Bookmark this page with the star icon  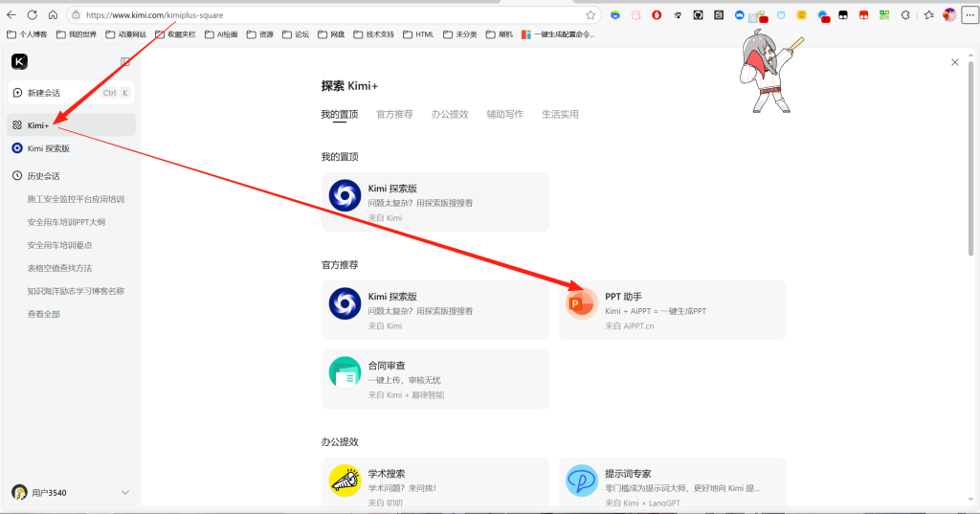coord(590,15)
